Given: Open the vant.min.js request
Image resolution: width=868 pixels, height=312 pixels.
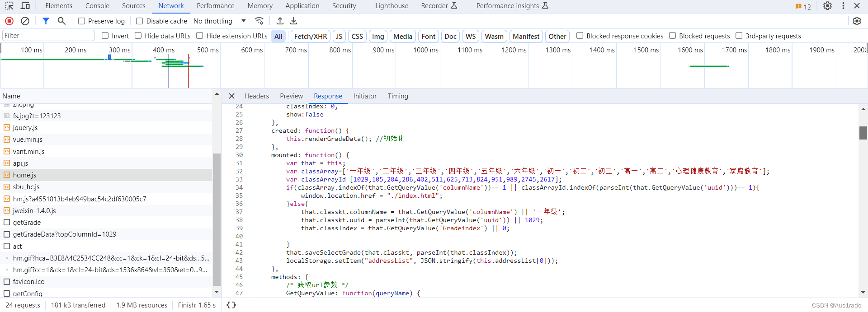Looking at the screenshot, I should (106, 152).
